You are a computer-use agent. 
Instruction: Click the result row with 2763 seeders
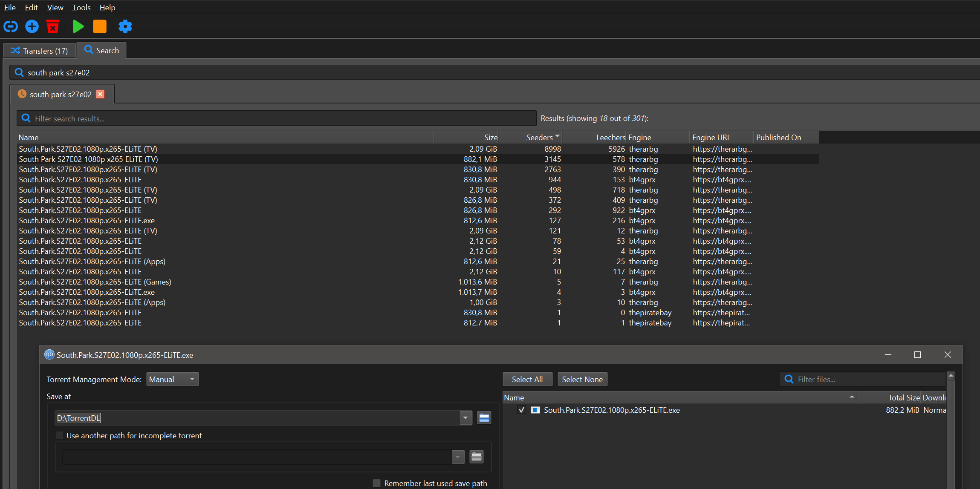(418, 170)
